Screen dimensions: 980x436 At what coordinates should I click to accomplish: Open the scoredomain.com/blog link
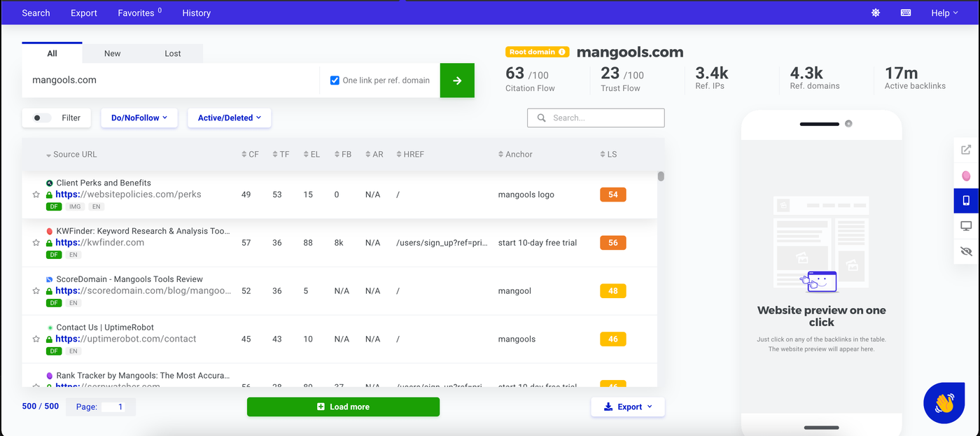pyautogui.click(x=143, y=291)
